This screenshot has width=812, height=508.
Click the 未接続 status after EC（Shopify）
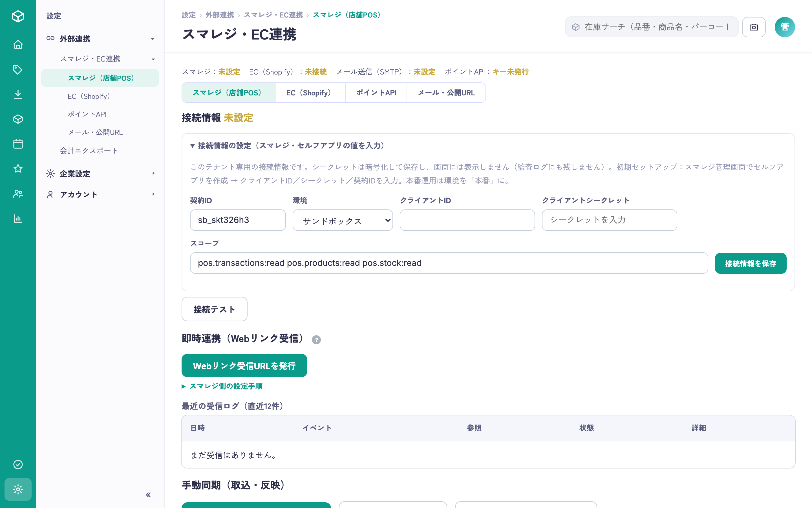pos(315,72)
